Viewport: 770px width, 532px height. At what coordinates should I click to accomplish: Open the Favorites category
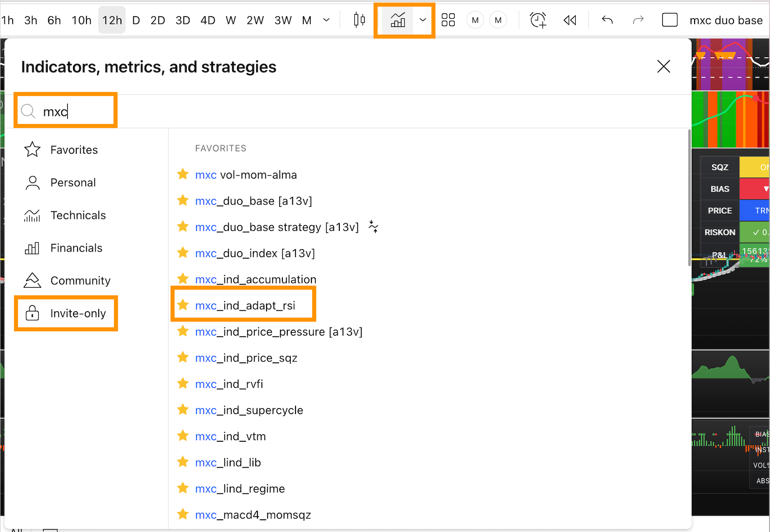[61, 150]
